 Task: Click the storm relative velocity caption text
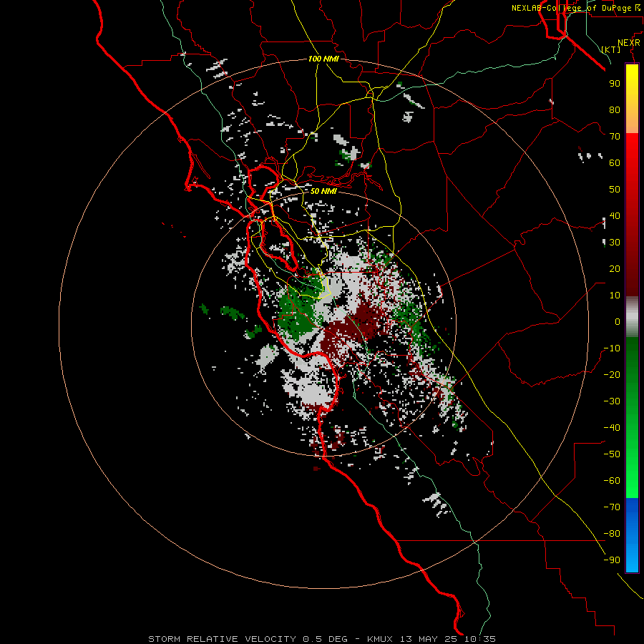point(322,639)
